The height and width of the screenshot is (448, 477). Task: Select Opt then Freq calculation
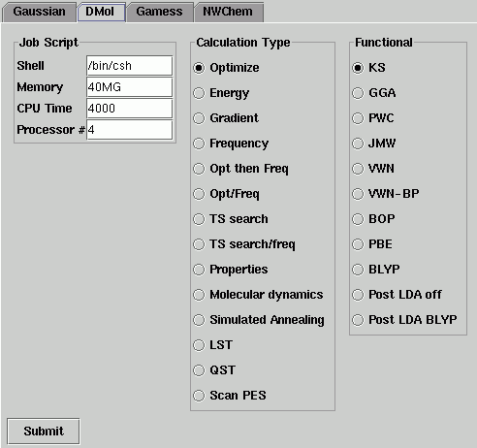(x=240, y=169)
